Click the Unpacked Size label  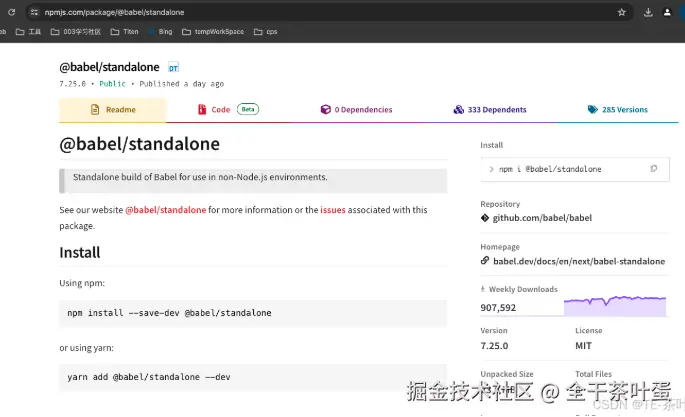coord(507,374)
